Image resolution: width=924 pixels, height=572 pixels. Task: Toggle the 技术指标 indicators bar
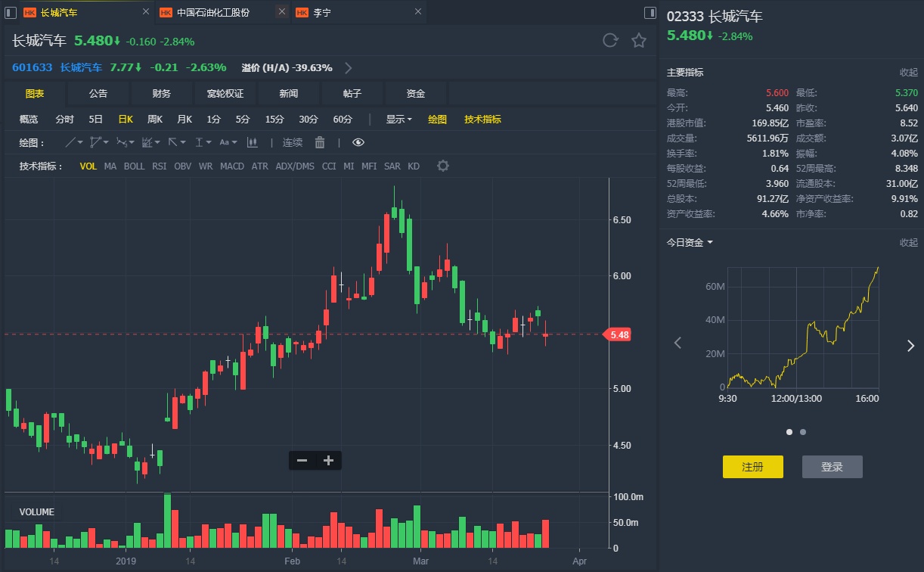(x=482, y=120)
